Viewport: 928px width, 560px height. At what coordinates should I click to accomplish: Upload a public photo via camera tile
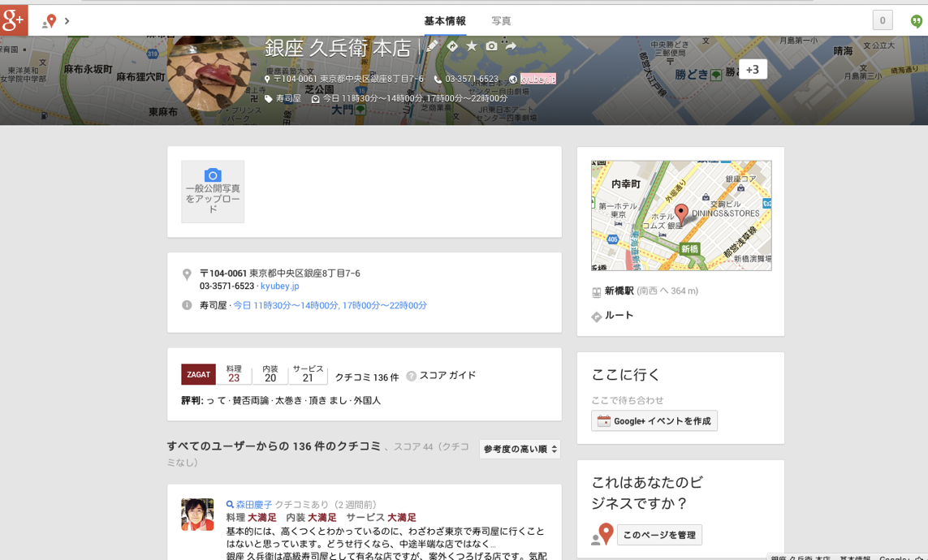(x=213, y=192)
